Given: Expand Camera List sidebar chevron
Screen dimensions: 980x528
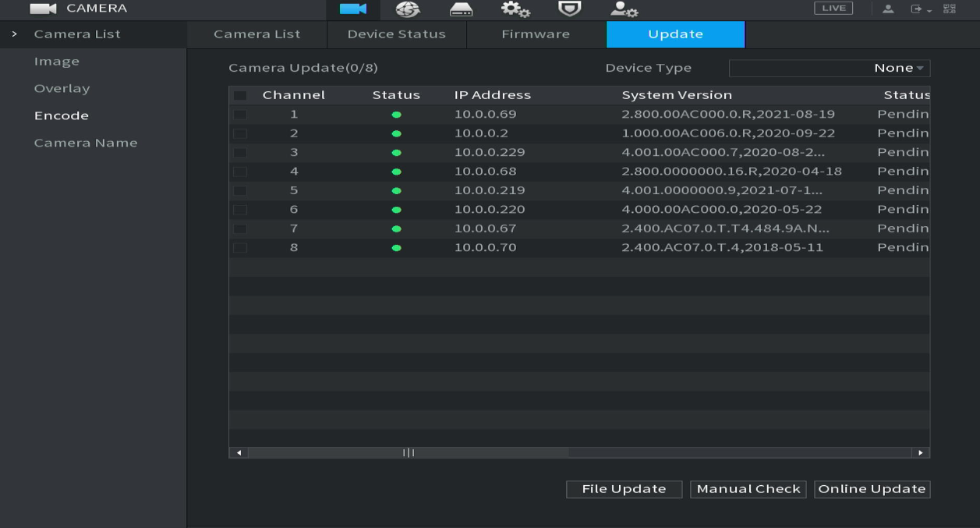Looking at the screenshot, I should tap(14, 34).
